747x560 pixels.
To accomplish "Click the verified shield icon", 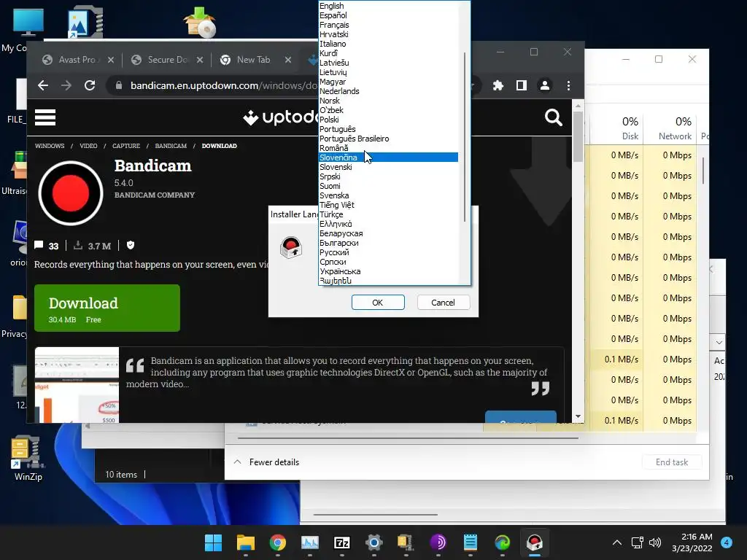I will tap(131, 245).
